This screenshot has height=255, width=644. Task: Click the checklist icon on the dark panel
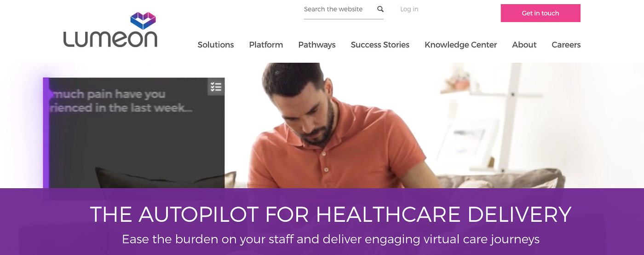point(216,87)
